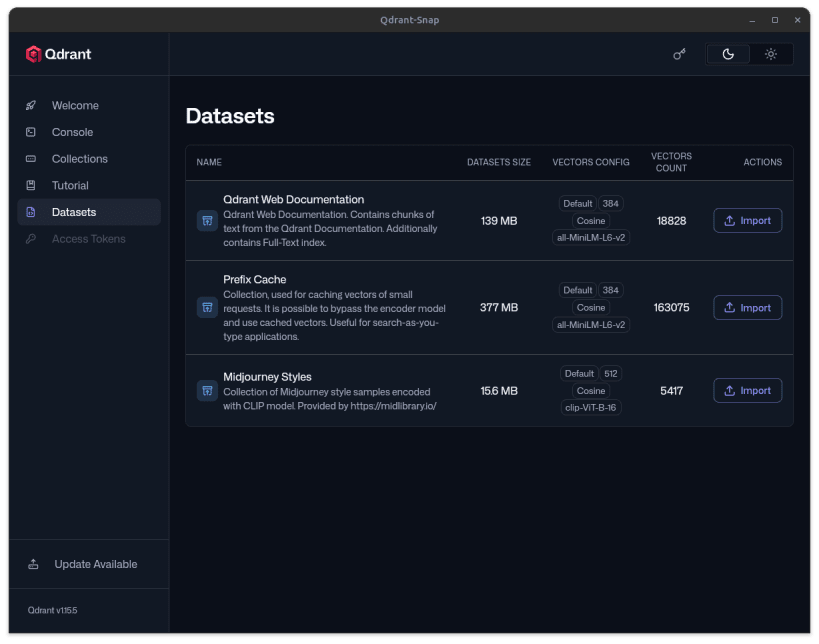Minimize the Qdrant-Snap window
819x644 pixels.
[752, 20]
